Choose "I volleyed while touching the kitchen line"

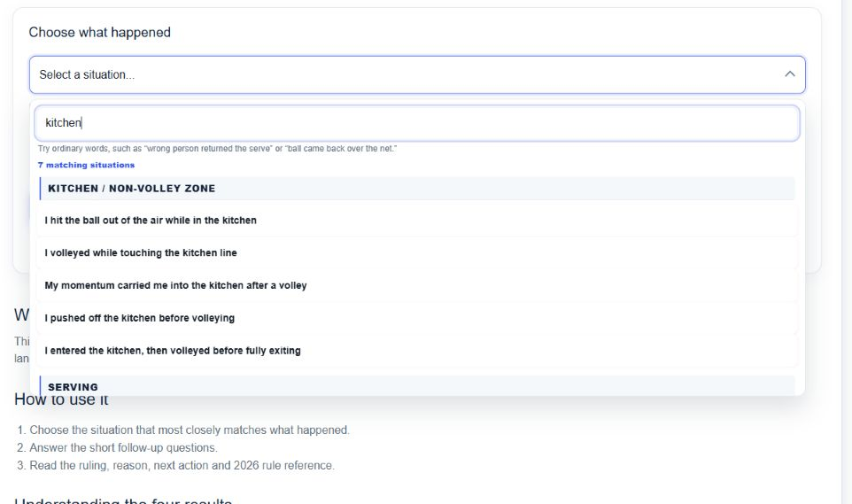[x=417, y=252]
